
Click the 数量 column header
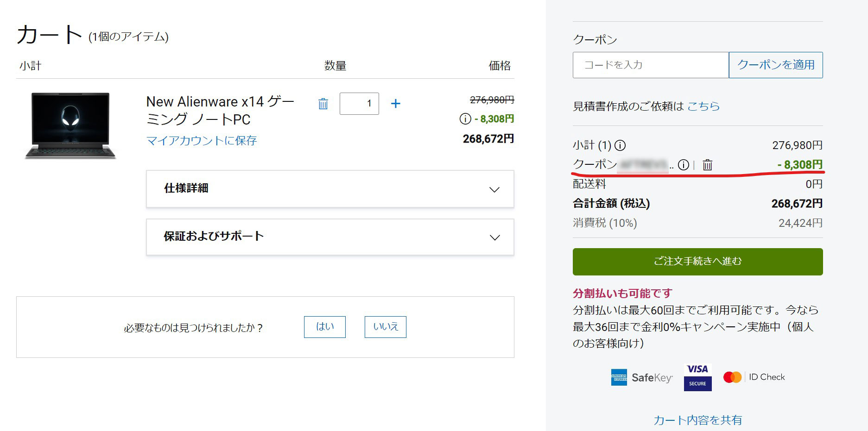(x=335, y=66)
